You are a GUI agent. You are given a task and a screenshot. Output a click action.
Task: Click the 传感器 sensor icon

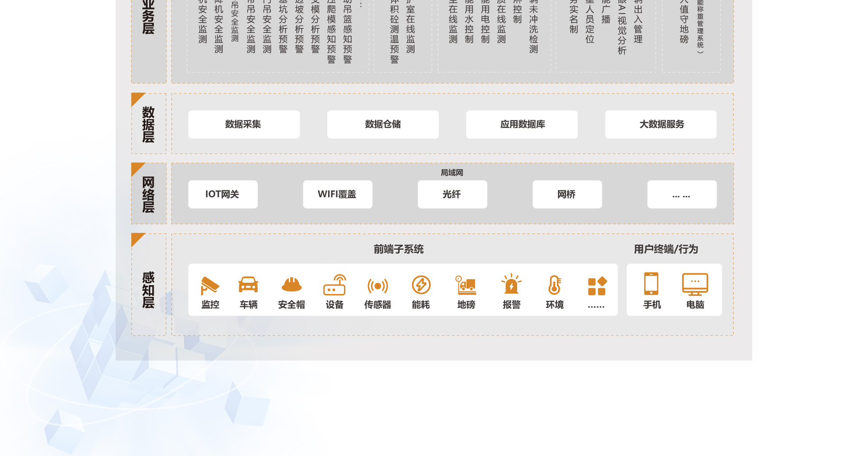coord(377,285)
